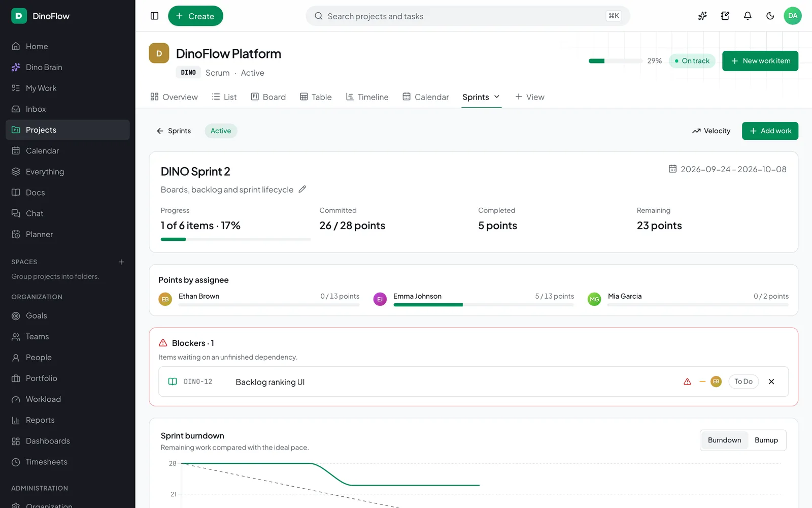
Task: Click the sprint progress bar under 17%
Action: point(235,239)
